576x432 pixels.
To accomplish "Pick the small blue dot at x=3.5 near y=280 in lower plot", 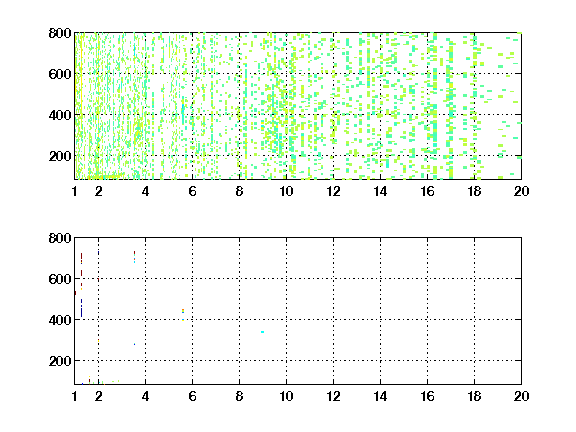I will [x=134, y=344].
